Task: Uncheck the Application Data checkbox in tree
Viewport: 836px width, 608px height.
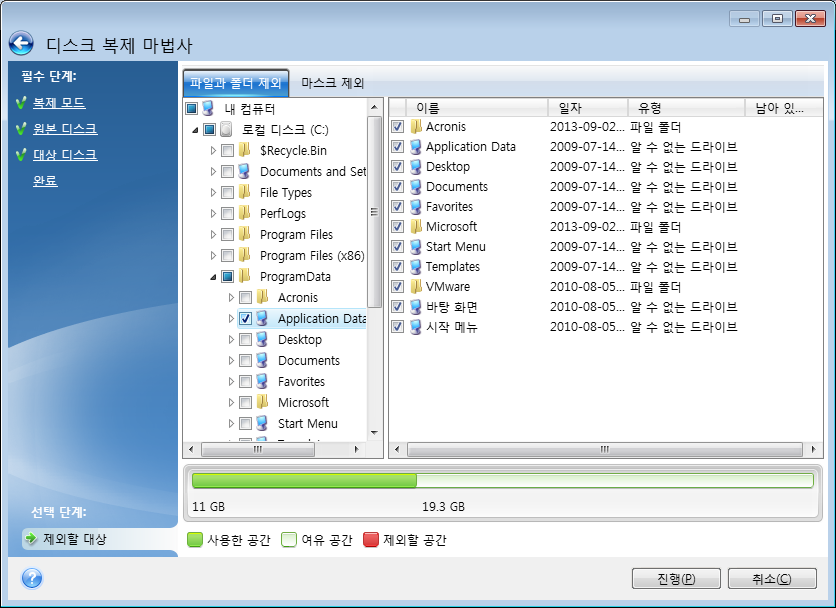Action: [246, 318]
